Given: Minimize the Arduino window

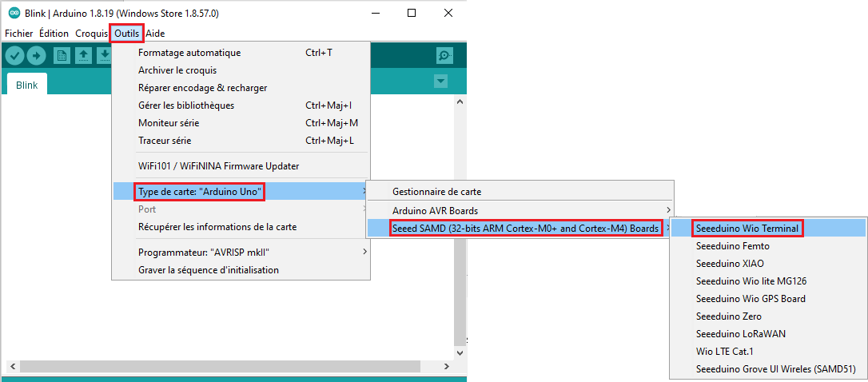Looking at the screenshot, I should [x=374, y=13].
